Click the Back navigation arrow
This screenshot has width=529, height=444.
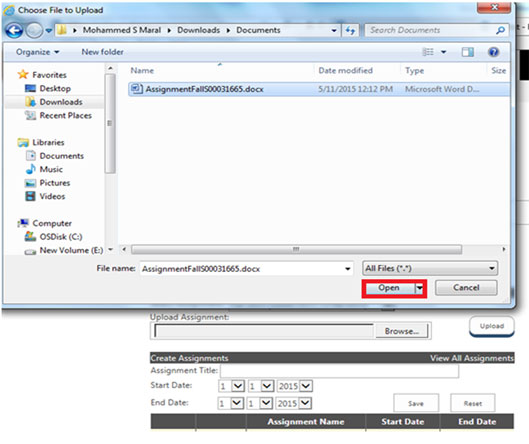14,31
